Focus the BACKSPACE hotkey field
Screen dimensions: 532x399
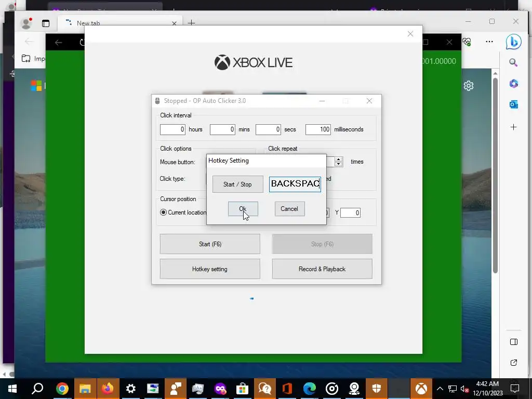pyautogui.click(x=295, y=184)
